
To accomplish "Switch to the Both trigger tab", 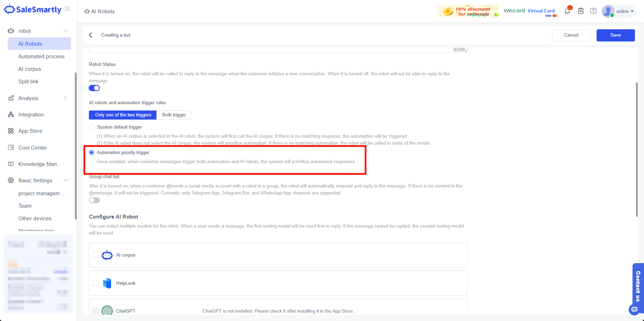I will pos(174,115).
